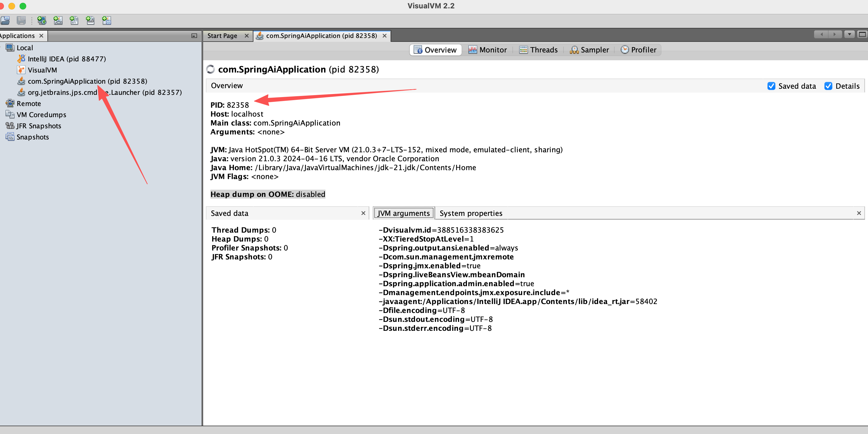Click the Add VM Coredump toolbar icon

pos(74,21)
